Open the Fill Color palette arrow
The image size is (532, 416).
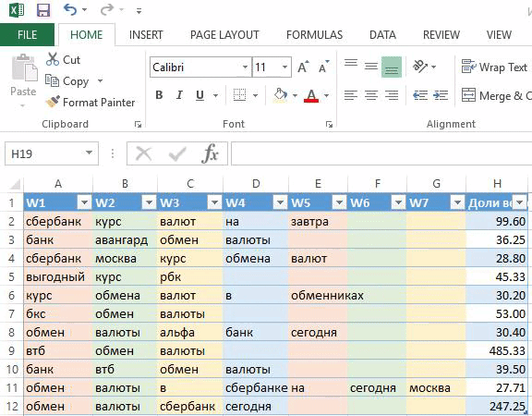(x=295, y=95)
